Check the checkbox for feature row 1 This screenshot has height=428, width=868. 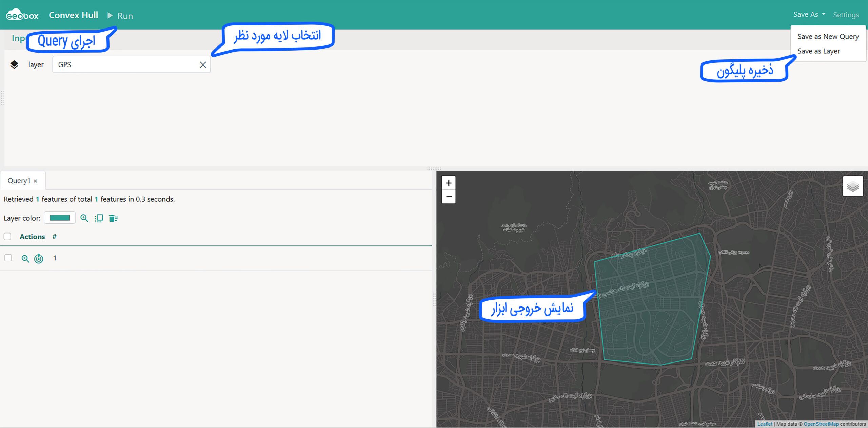8,258
